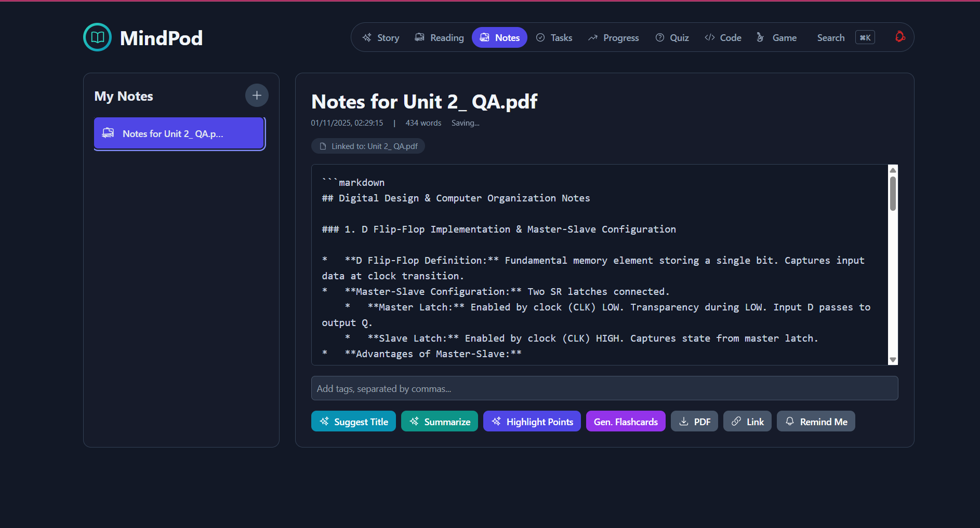Click the '434 words' count text
The height and width of the screenshot is (528, 980).
pyautogui.click(x=423, y=123)
